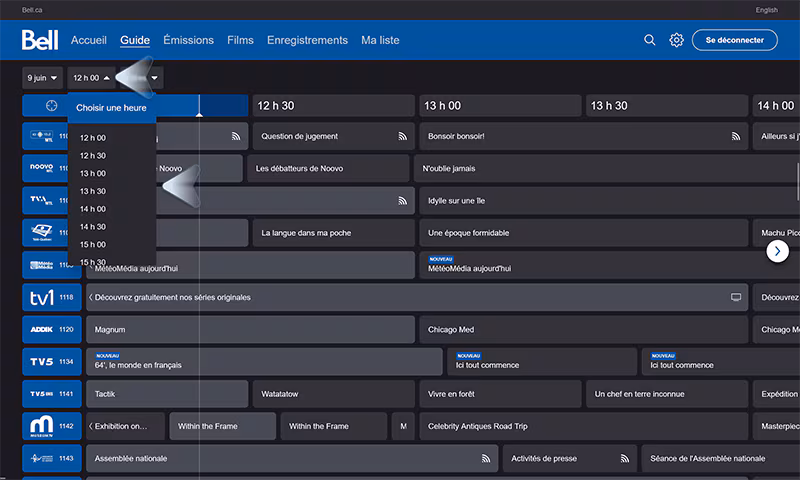Choose 12 h 30 in time list

coord(93,156)
